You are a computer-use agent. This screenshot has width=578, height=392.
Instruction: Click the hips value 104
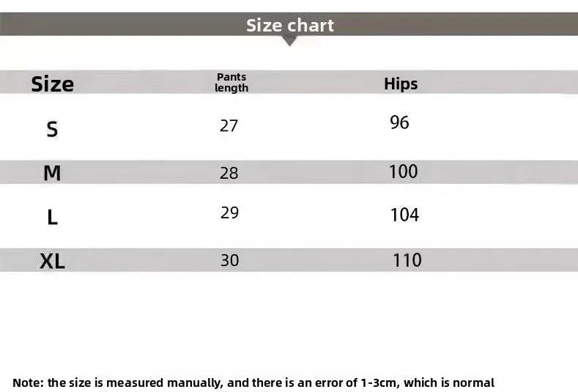click(404, 215)
